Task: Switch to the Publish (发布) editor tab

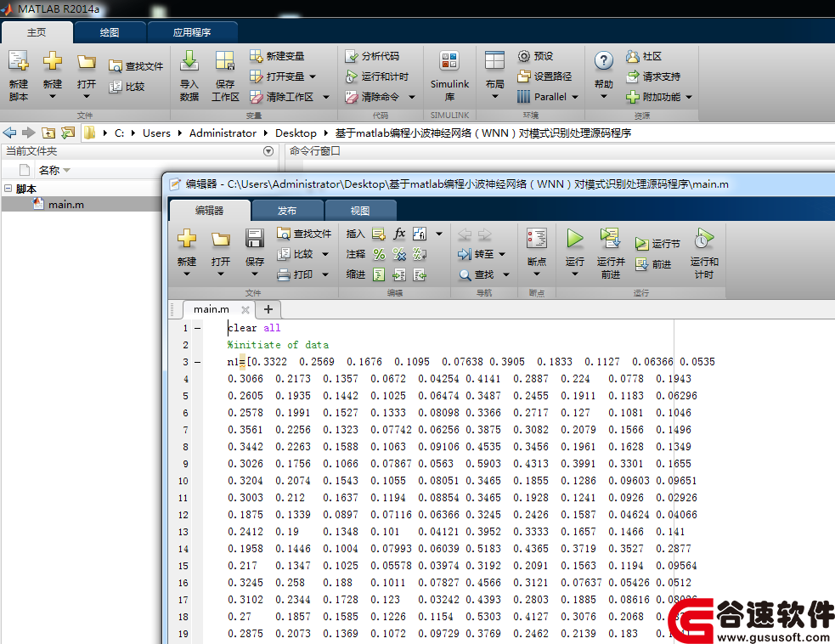Action: tap(287, 211)
